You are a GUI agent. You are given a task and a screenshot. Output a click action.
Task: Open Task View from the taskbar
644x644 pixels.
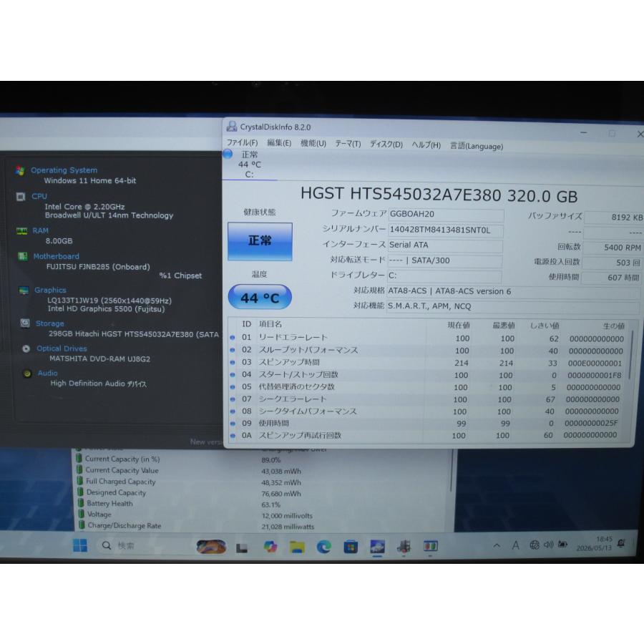242,547
